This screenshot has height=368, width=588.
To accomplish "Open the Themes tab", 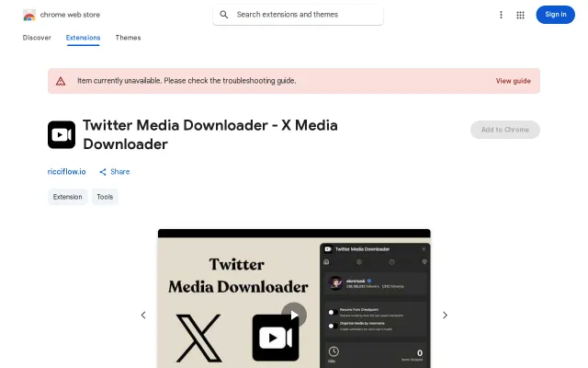I will coord(128,38).
